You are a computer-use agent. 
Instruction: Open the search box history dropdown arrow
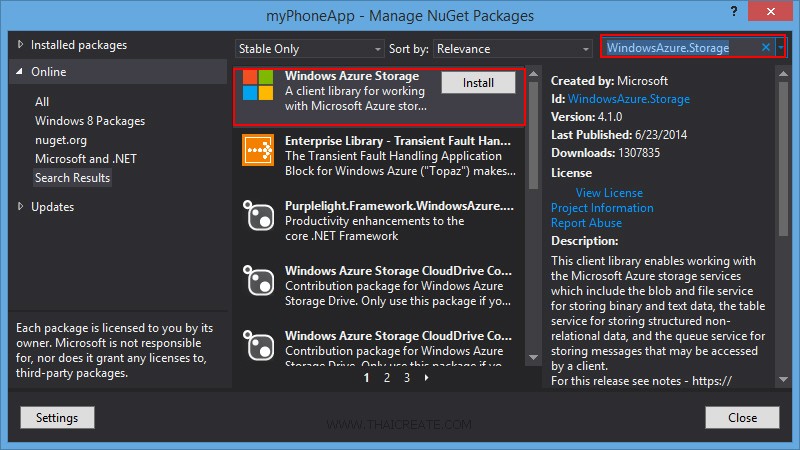pyautogui.click(x=781, y=47)
